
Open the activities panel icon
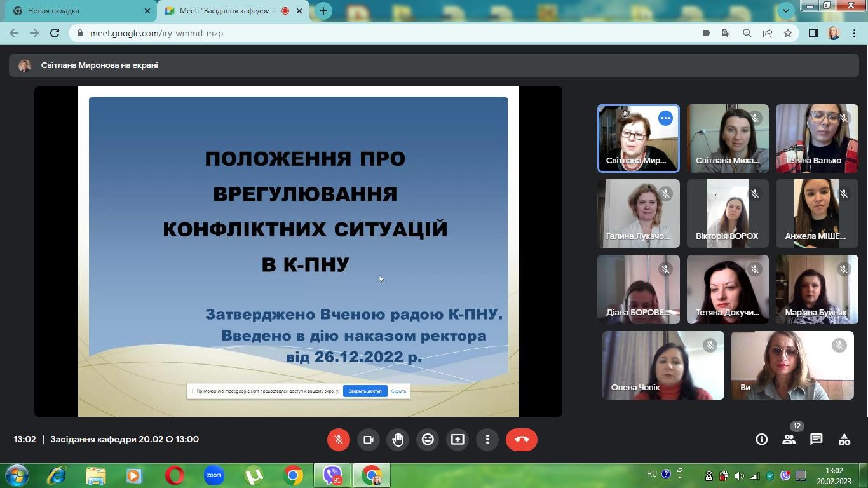pos(844,439)
